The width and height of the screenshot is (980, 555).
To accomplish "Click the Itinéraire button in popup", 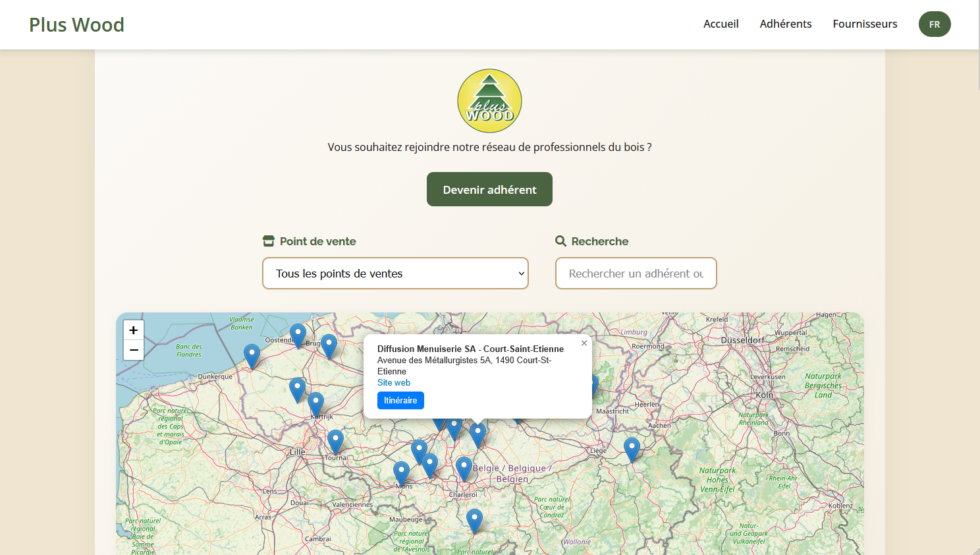I will tap(400, 401).
